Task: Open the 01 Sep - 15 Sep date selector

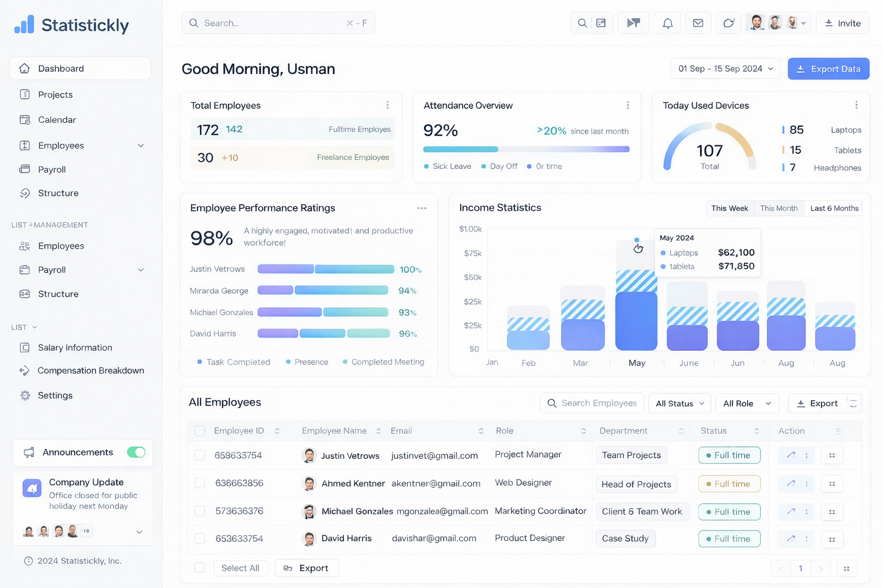Action: tap(725, 68)
